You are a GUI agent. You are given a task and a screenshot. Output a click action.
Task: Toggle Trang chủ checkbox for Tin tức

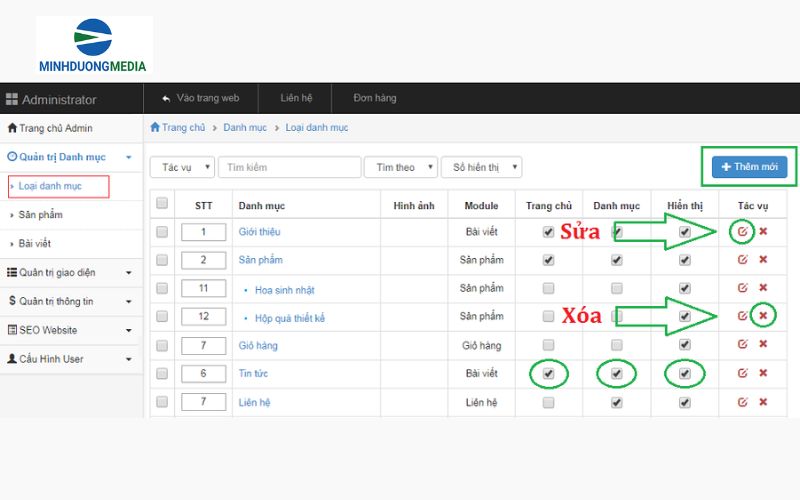pos(548,373)
